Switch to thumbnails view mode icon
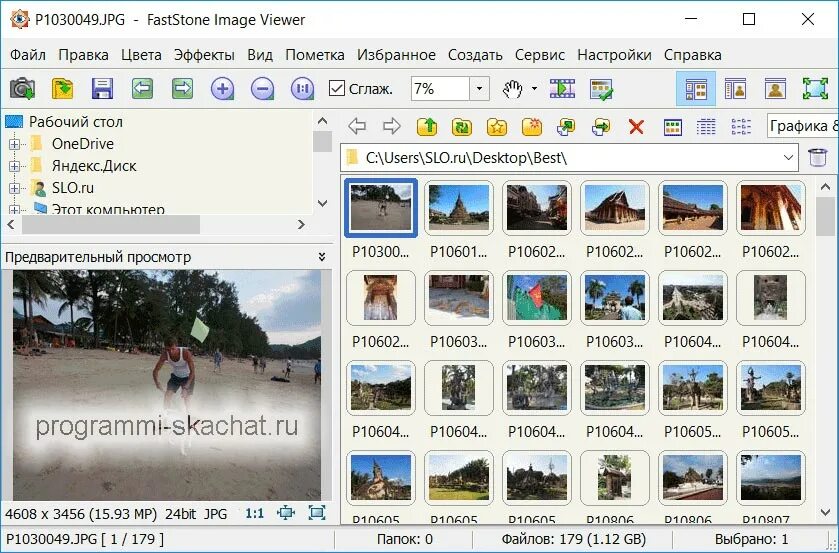The image size is (839, 553). point(673,127)
